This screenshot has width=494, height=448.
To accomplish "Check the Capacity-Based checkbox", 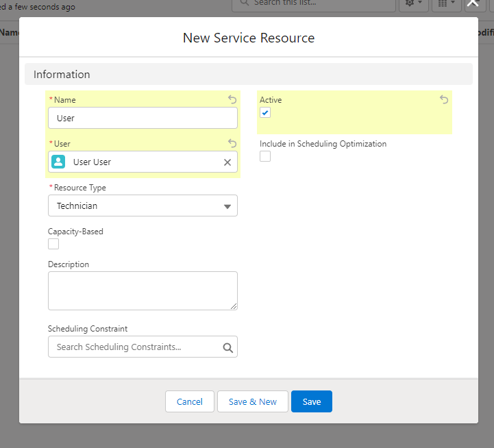I will point(53,244).
